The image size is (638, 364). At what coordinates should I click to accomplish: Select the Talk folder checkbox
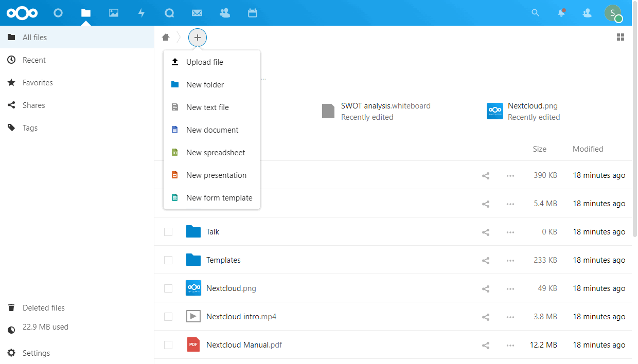click(168, 232)
